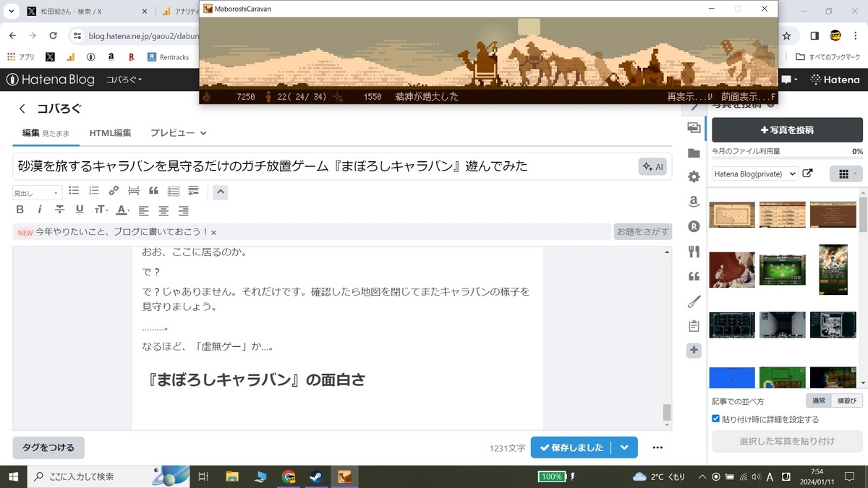Collapse the editor toolbar chevron

point(221,192)
